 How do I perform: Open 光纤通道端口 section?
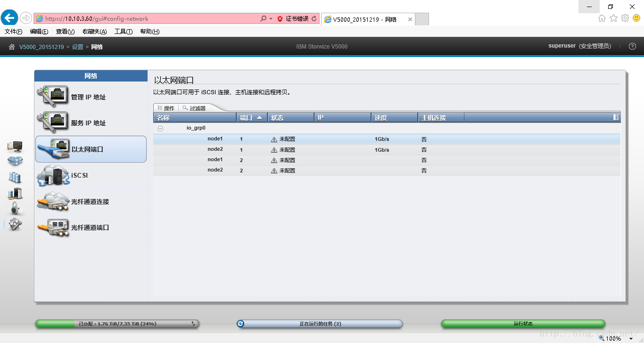click(91, 228)
